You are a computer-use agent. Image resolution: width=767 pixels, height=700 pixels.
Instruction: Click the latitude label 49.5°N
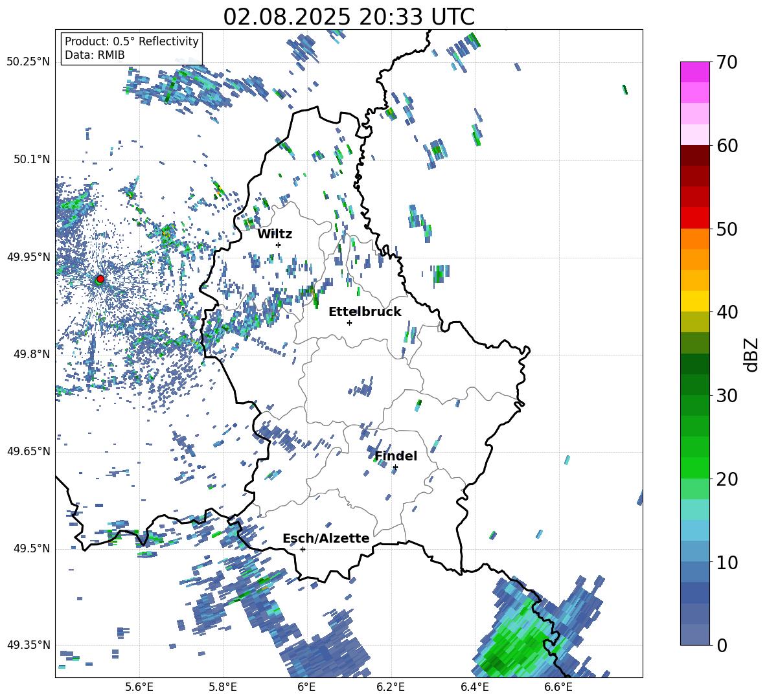(x=31, y=548)
